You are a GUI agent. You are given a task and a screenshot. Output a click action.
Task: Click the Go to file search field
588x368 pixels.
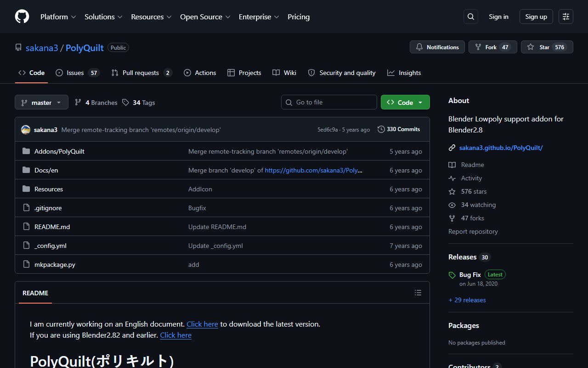[x=329, y=102]
